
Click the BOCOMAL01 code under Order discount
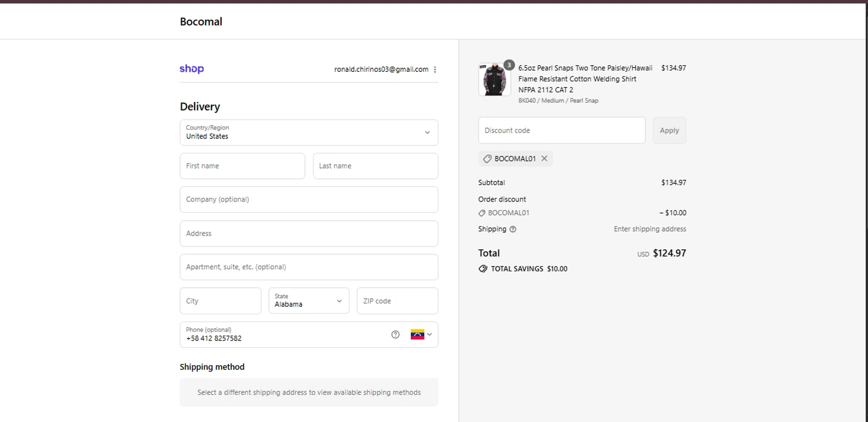509,213
